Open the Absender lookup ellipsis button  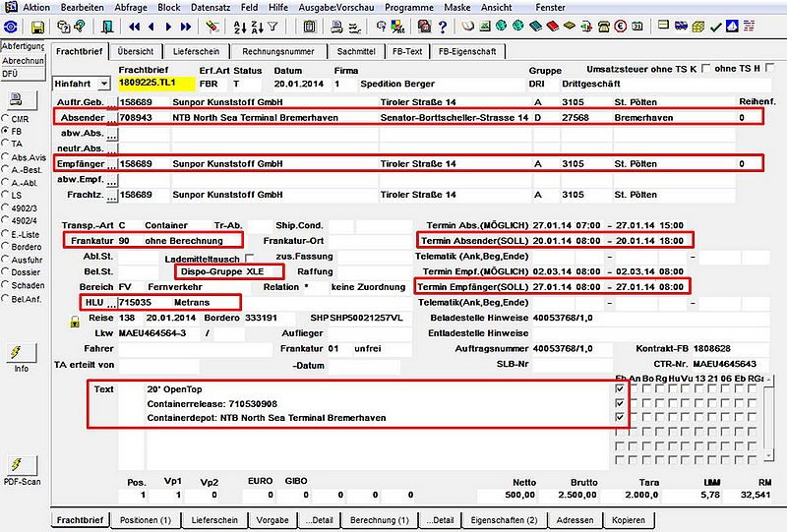[112, 118]
